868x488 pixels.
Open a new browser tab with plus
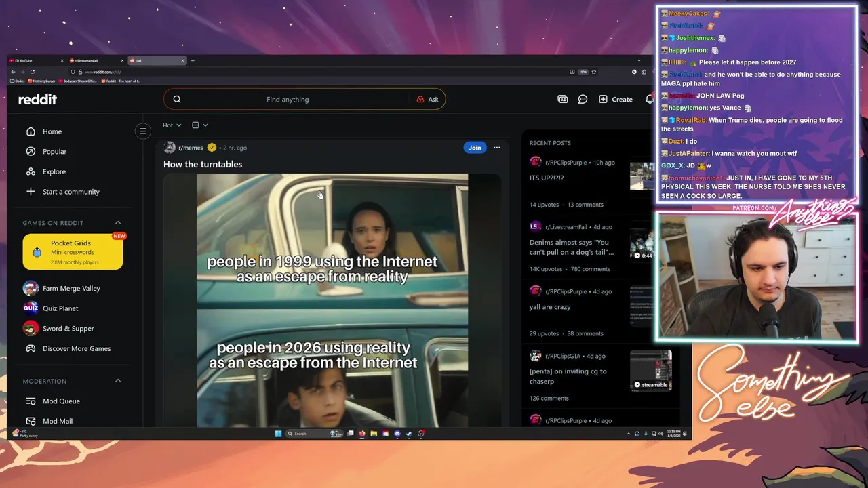tap(193, 60)
